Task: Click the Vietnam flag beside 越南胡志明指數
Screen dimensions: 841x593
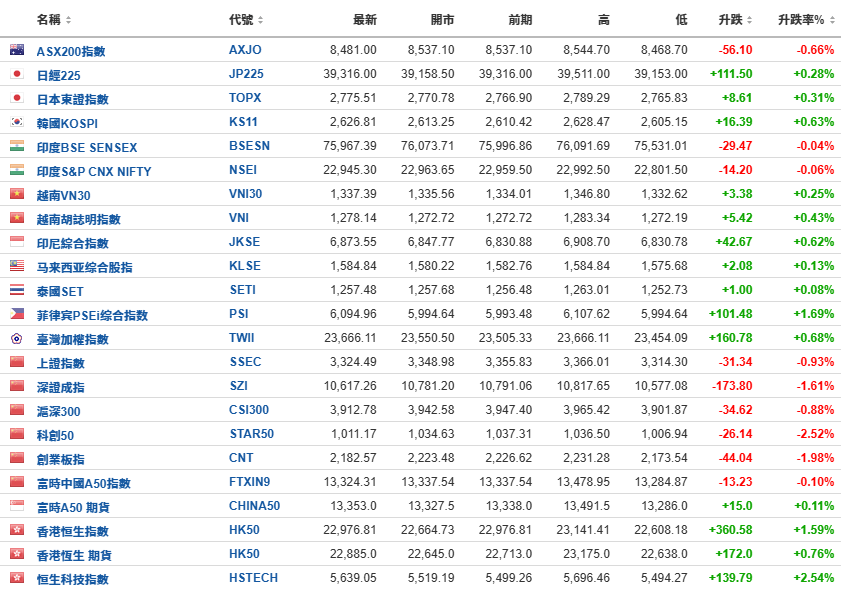Action: (17, 218)
